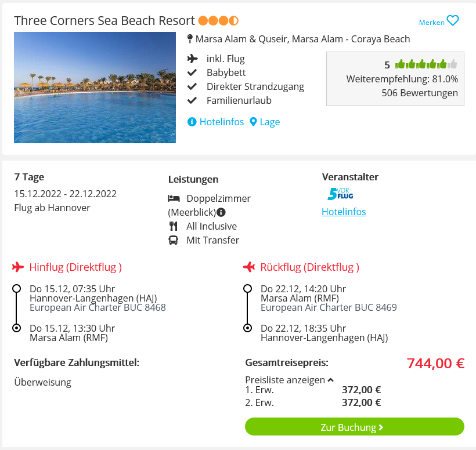
Task: Click the orange hotel star rating
Action: pos(218,21)
